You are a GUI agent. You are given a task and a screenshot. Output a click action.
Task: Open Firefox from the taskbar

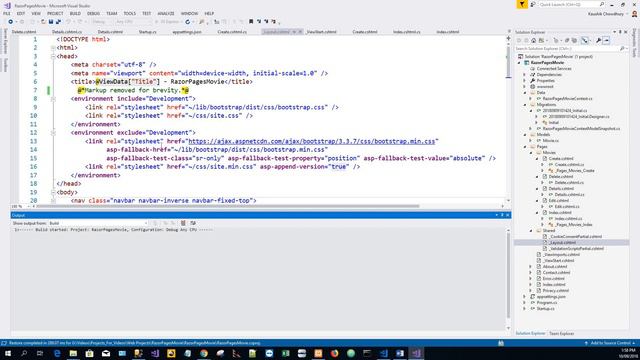pos(334,353)
